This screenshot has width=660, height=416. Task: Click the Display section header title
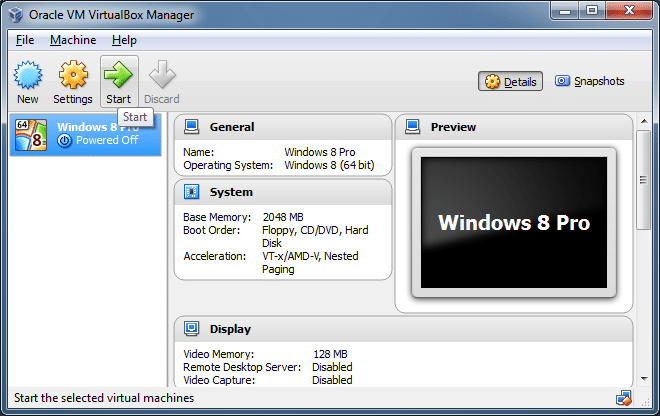point(230,329)
